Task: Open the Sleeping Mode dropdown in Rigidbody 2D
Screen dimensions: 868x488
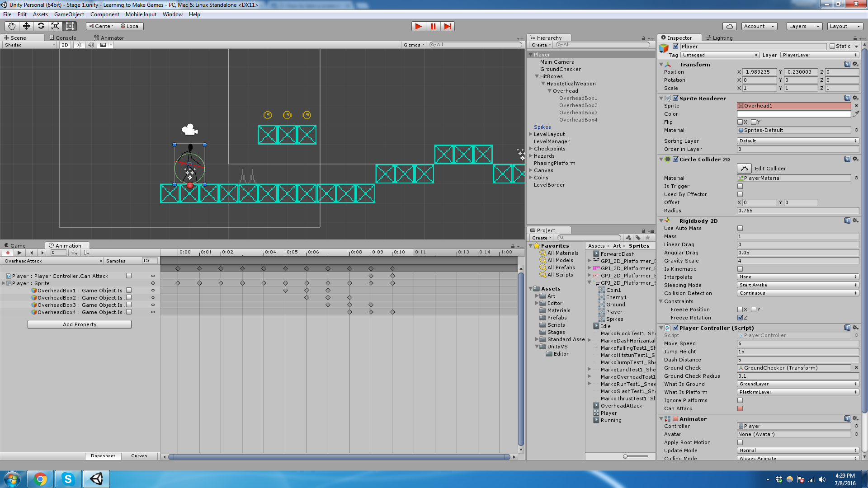Action: tap(798, 285)
